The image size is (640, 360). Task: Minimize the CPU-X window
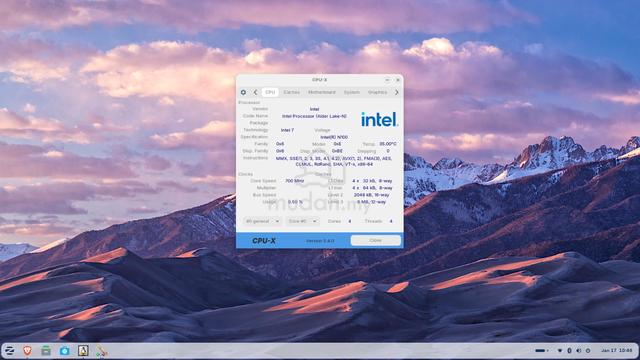tap(387, 80)
